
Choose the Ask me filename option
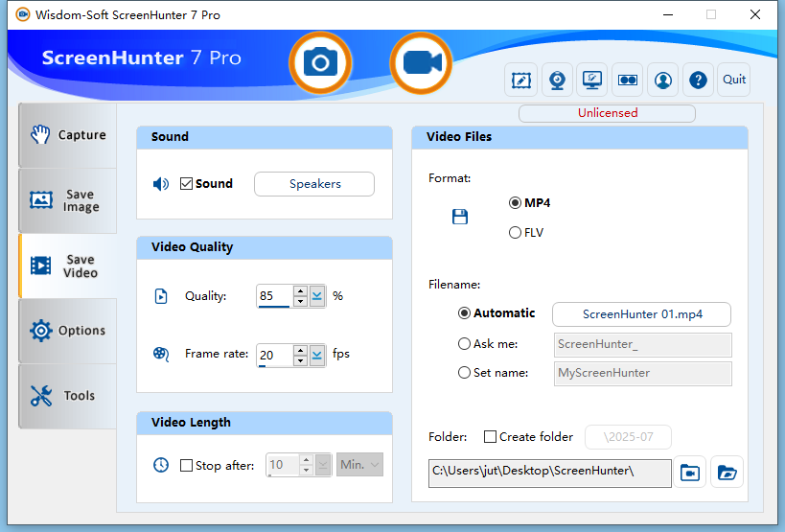(464, 344)
